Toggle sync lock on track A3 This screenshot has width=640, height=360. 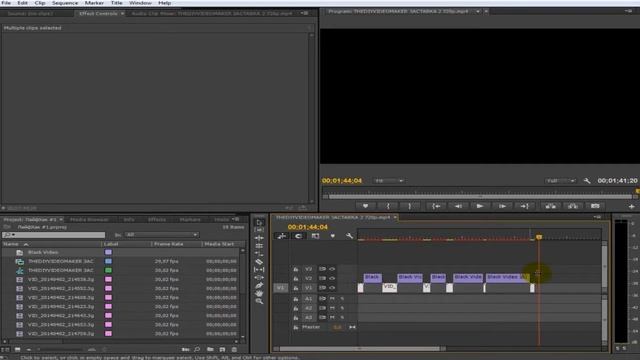pos(322,318)
